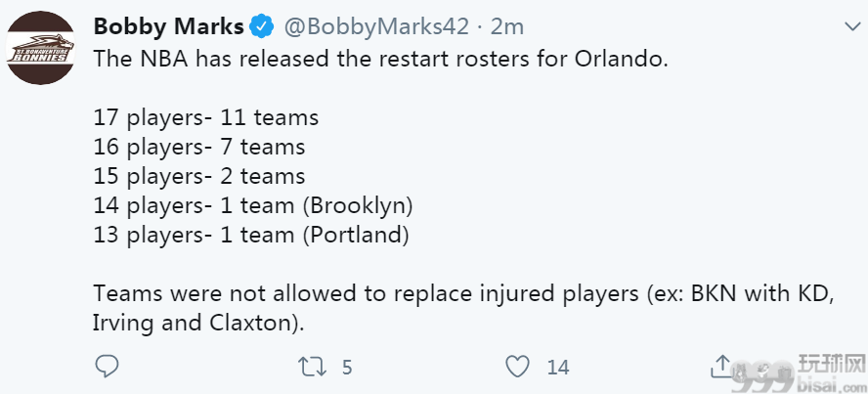Retweet this post using the arrows icon
This screenshot has height=394, width=868.
coord(312,368)
